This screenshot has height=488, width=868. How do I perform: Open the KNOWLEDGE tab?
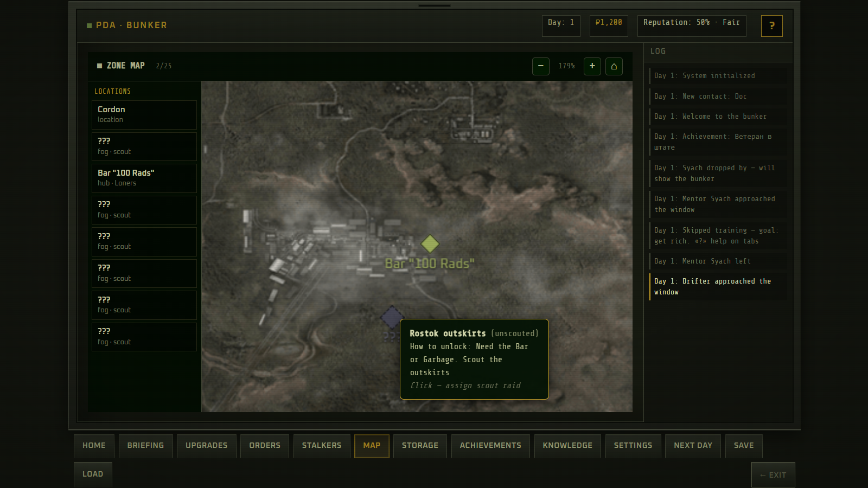[567, 446]
